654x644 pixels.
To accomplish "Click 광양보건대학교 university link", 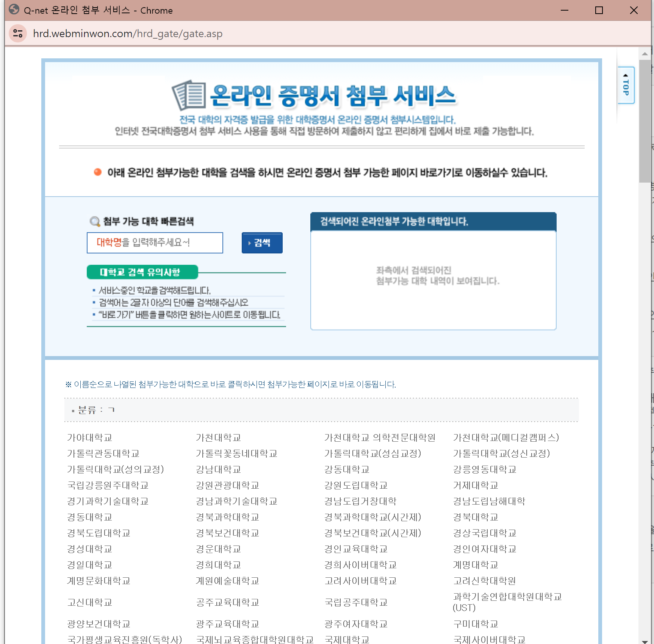I will click(x=99, y=624).
